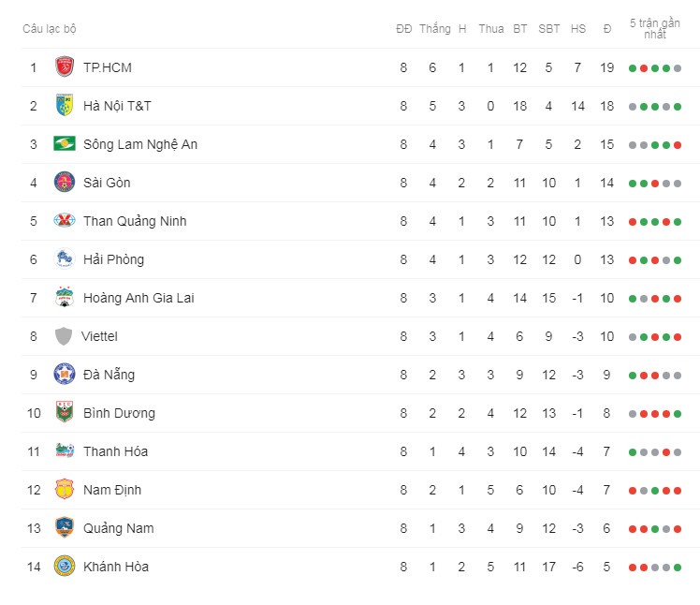Screen dimensions: 700x605
Task: Click the HS column header
Action: [577, 29]
